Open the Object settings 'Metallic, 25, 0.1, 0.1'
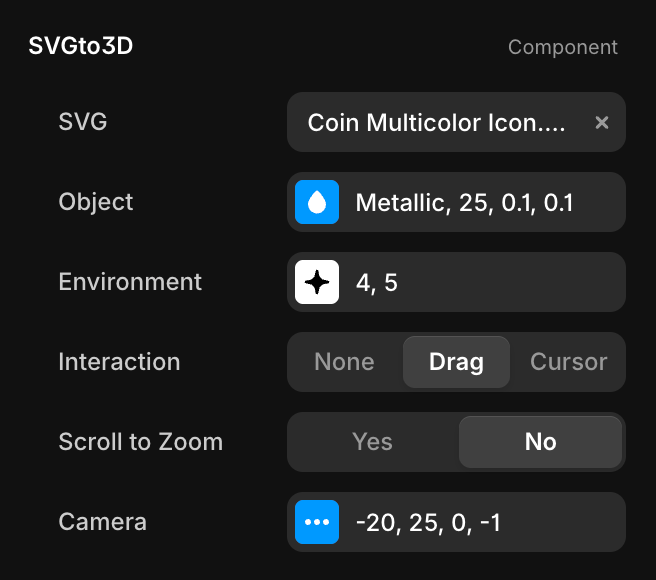The height and width of the screenshot is (580, 656). coord(465,202)
